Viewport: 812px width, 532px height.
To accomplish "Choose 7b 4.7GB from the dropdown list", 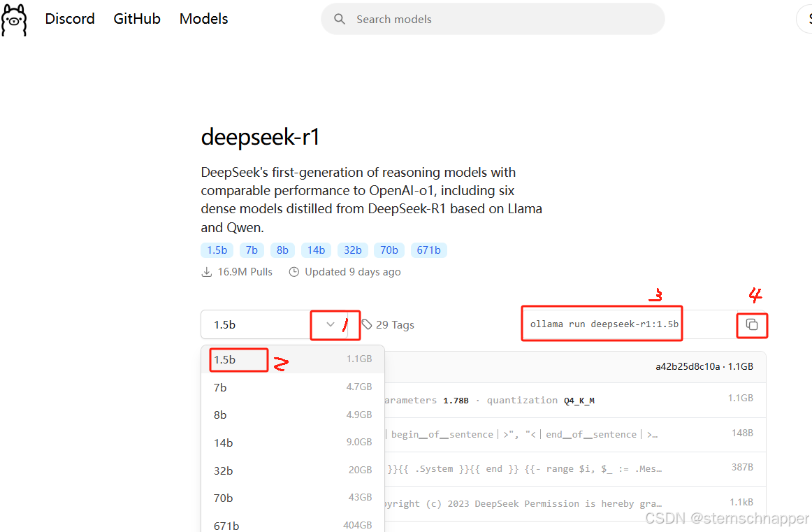I will [x=293, y=387].
